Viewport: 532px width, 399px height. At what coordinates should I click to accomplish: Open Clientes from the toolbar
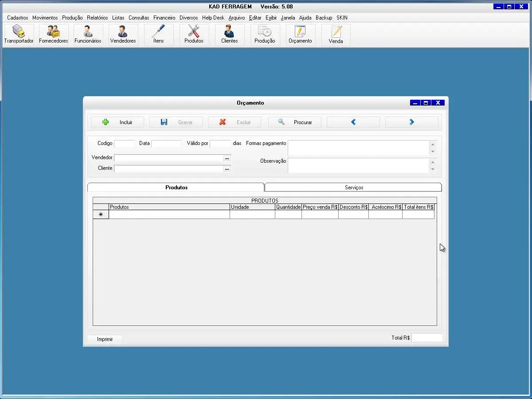pyautogui.click(x=229, y=35)
